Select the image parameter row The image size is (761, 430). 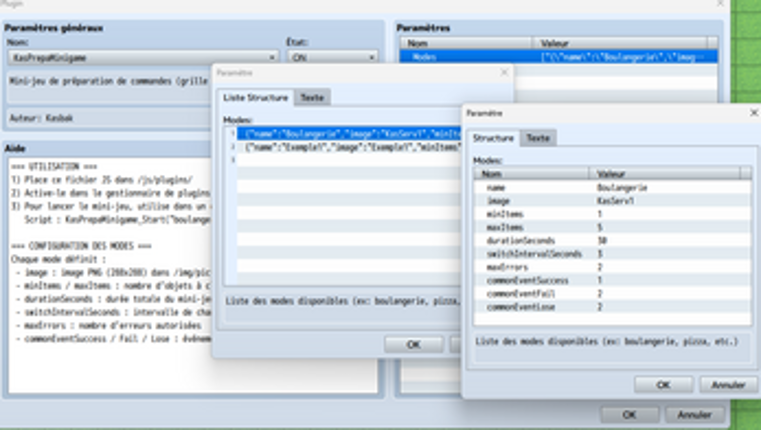(x=612, y=200)
